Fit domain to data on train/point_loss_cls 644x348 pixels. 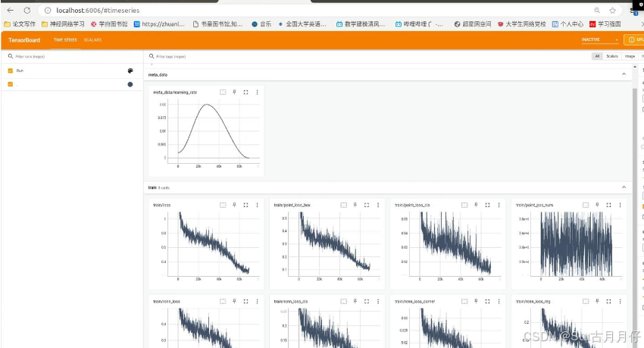pos(464,205)
